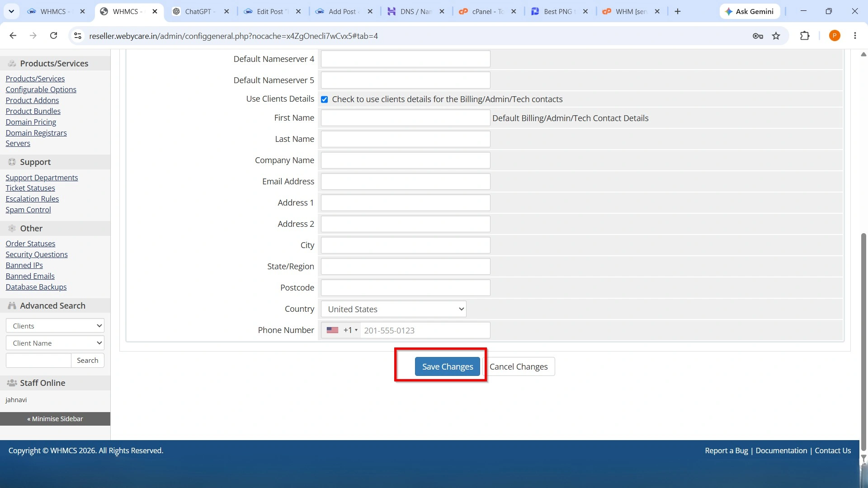868x488 pixels.
Task: Open the Client Name search field dropdown
Action: pyautogui.click(x=55, y=343)
